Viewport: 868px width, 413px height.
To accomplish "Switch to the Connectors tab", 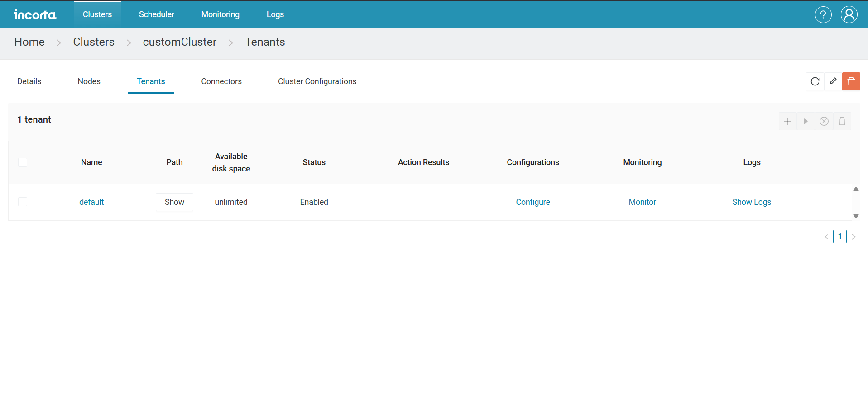I will click(x=221, y=81).
